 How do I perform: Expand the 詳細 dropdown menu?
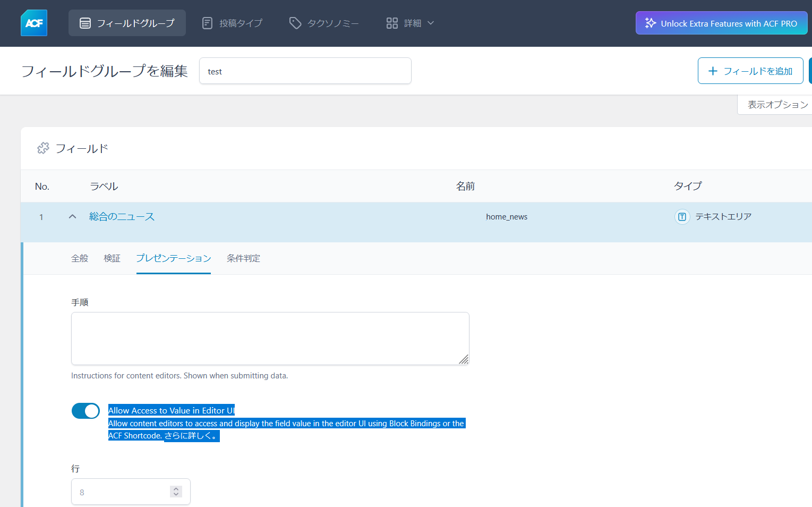coord(430,23)
